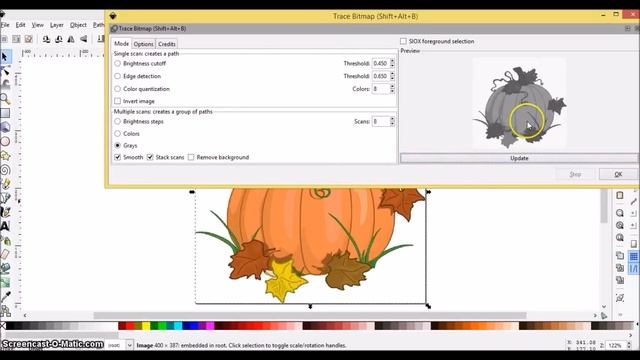Click zoom to fit drawing icon
The width and height of the screenshot is (640, 360).
(620, 225)
